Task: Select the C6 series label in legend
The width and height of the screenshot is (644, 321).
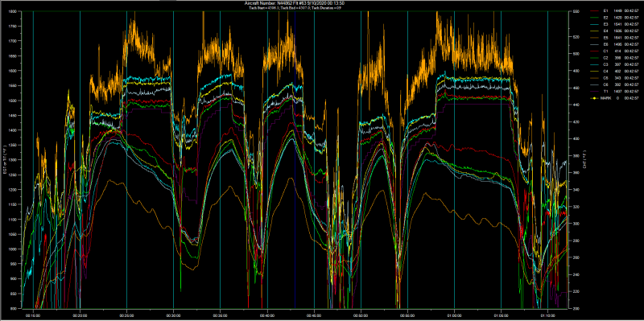Action: 606,84
